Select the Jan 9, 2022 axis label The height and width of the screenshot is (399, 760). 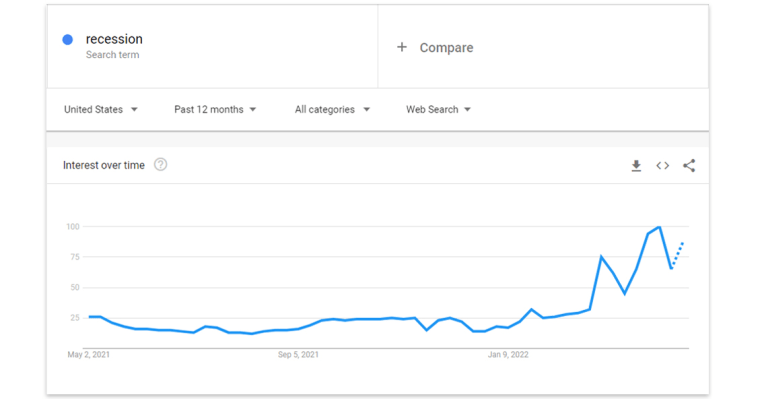[x=508, y=355]
